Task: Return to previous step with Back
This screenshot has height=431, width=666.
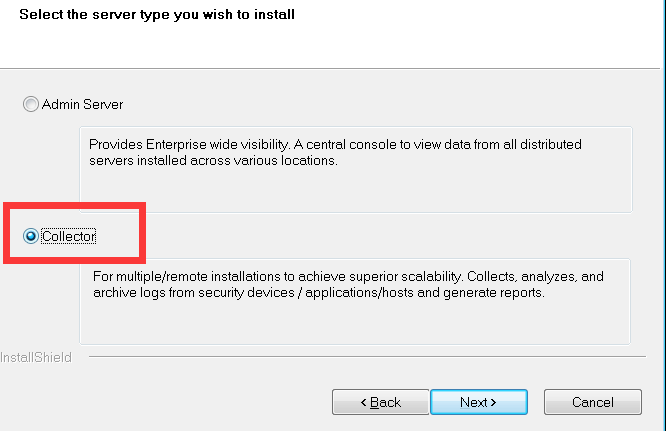Action: tap(381, 402)
